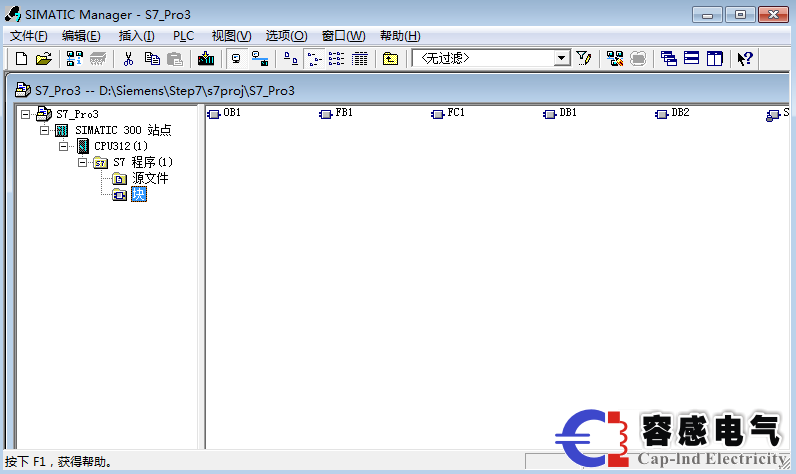Viewport: 796px width, 474px height.
Task: Select S7_Pro3 project in tree
Action: pyautogui.click(x=77, y=114)
